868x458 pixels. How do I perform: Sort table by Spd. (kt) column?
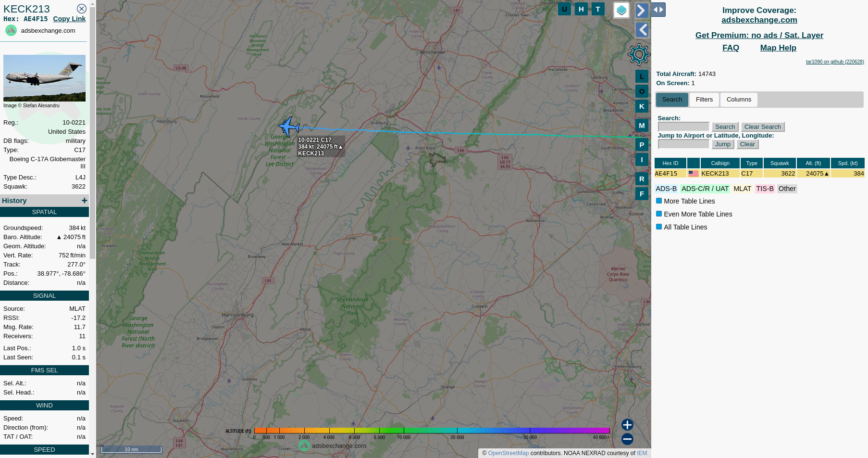coord(847,163)
